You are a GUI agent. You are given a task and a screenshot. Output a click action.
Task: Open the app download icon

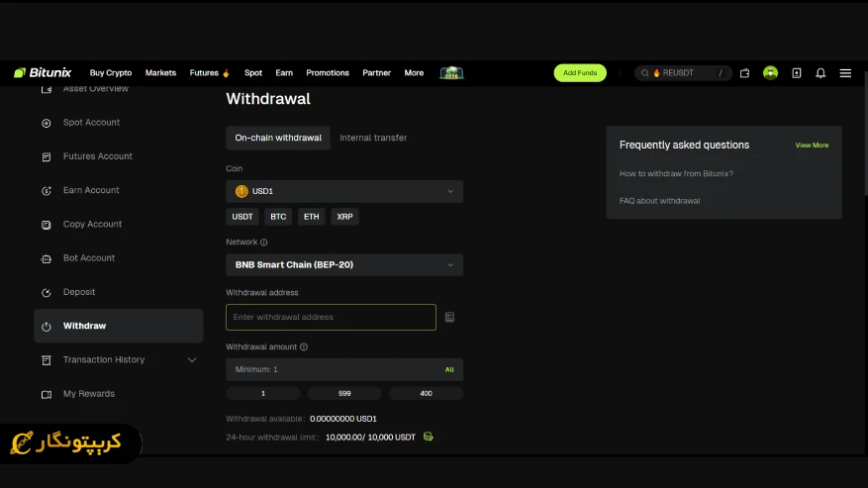(797, 73)
